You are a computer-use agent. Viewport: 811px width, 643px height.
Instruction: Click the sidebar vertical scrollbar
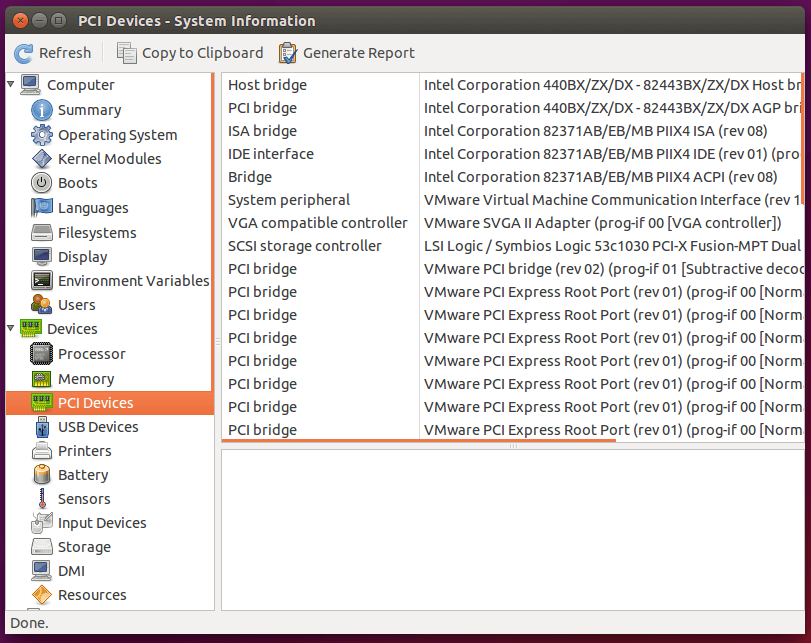212,232
